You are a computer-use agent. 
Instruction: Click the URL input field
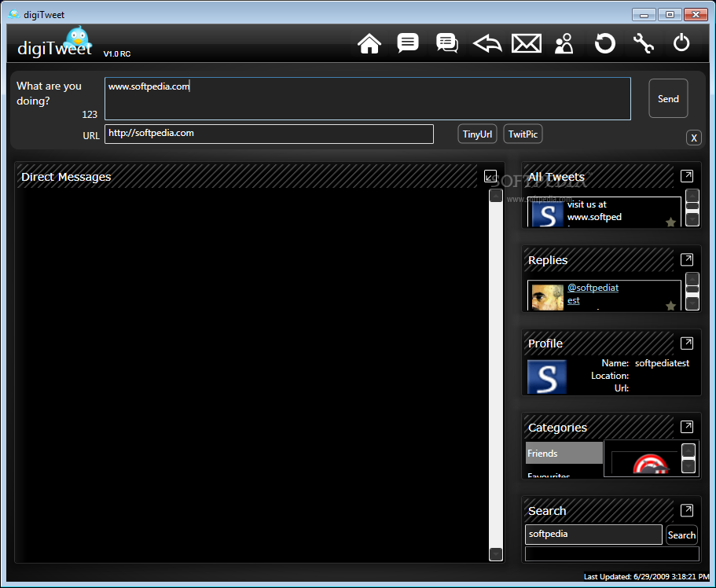(x=269, y=134)
